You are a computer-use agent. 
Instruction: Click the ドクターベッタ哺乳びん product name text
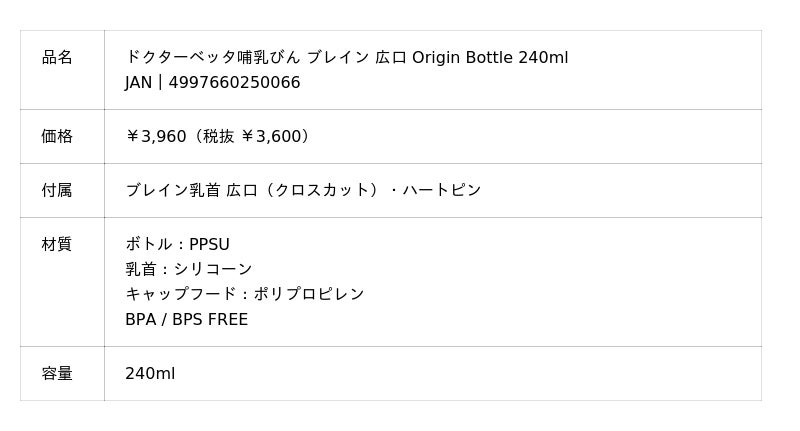click(x=212, y=57)
